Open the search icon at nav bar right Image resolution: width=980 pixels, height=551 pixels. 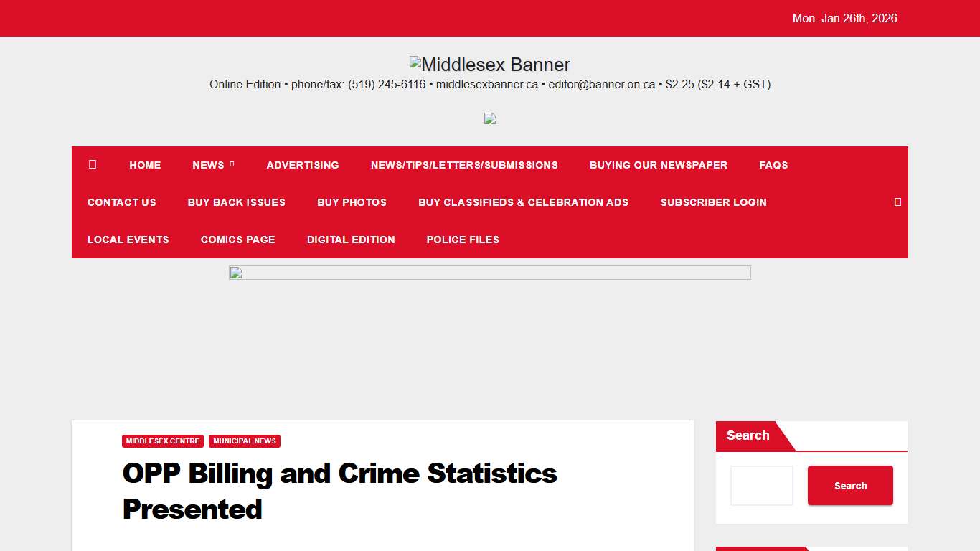(x=897, y=202)
